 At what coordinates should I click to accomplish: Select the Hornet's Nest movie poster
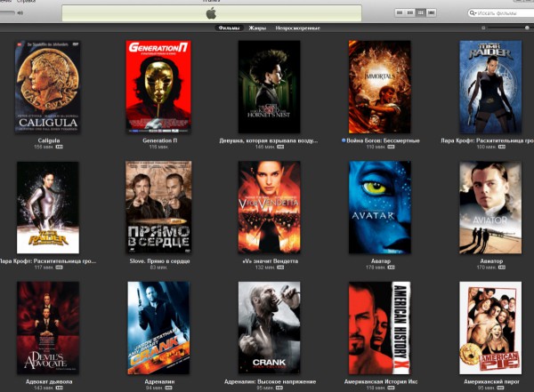click(x=269, y=87)
